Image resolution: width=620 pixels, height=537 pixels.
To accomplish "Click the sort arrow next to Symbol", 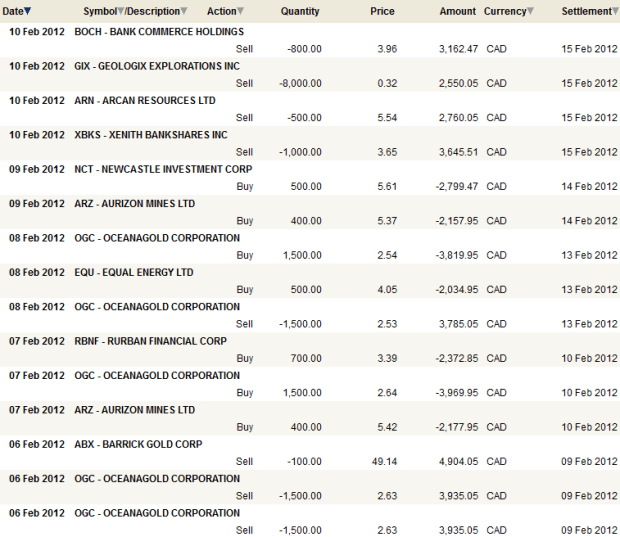I will point(121,12).
